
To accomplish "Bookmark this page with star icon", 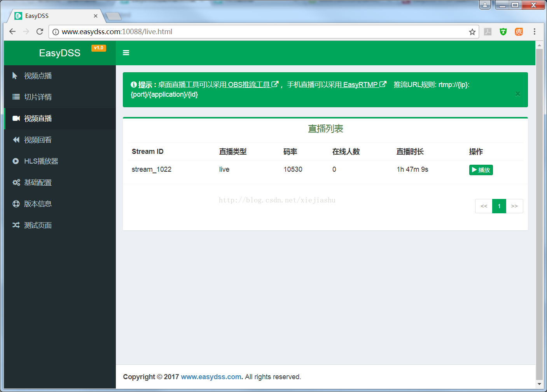I will (472, 32).
